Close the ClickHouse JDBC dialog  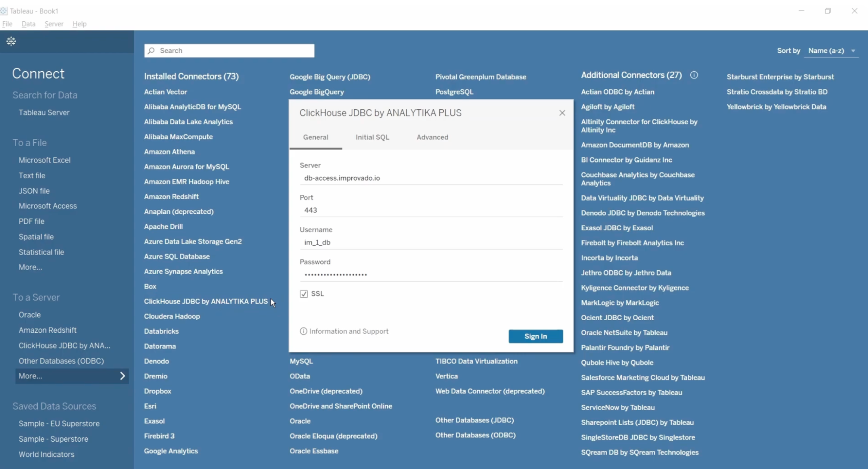(562, 113)
